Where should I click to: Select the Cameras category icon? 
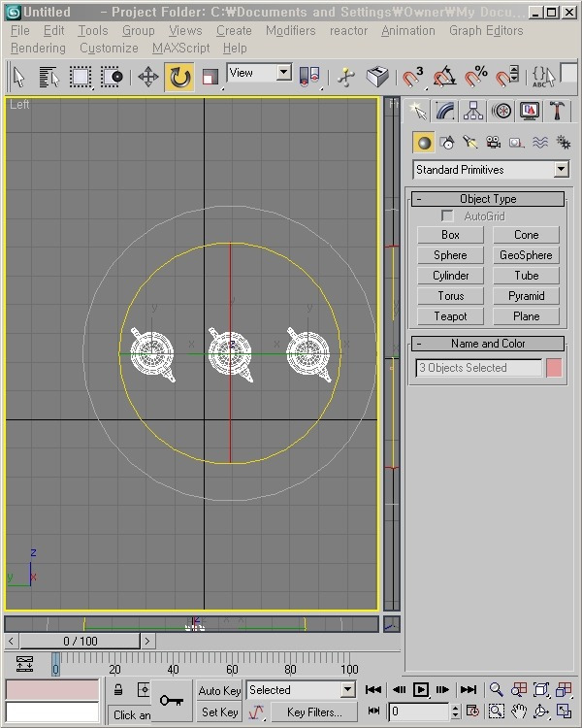[493, 143]
